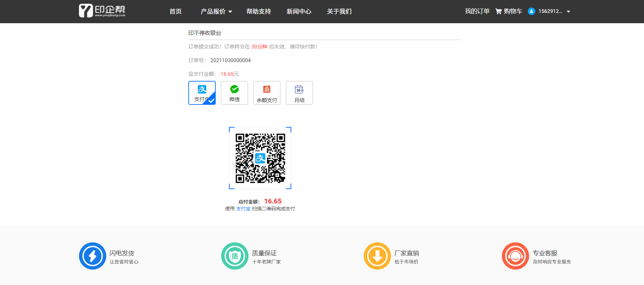The image size is (644, 285).
Task: Go to 首页 in navigation bar
Action: tap(175, 12)
